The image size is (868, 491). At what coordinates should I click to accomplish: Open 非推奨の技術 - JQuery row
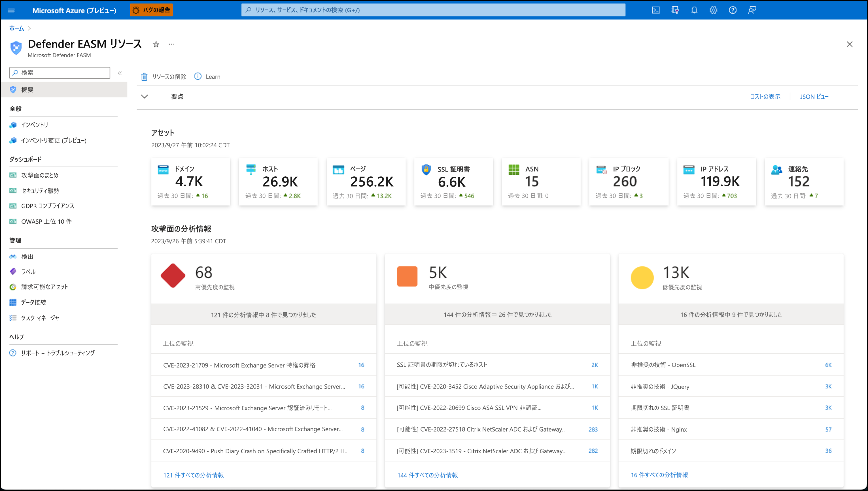[x=731, y=387]
